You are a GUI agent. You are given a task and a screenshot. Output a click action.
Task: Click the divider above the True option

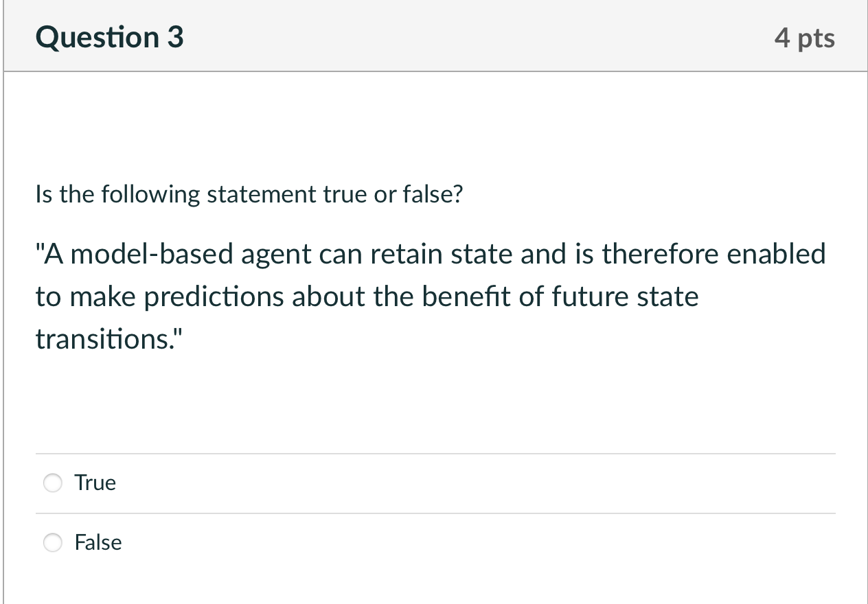coord(434,452)
